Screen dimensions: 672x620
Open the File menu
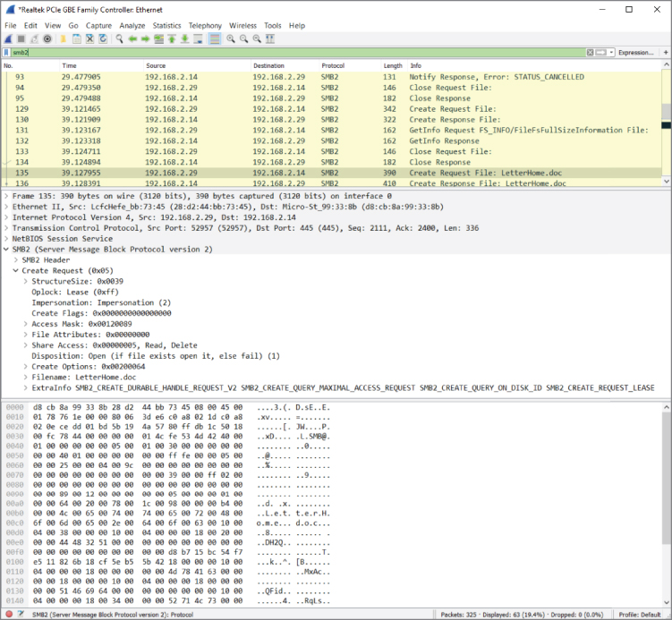(10, 26)
